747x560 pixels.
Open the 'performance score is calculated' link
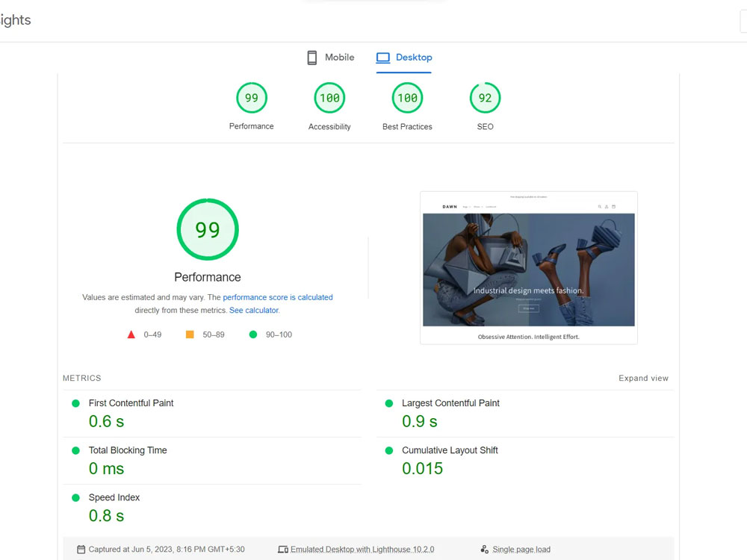coord(278,297)
